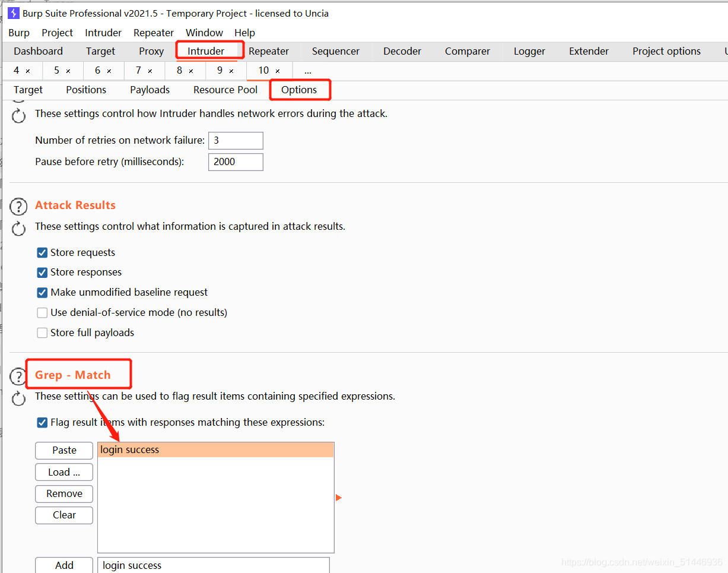Open the Payloads sub-tab
Viewport: 728px width, 573px height.
click(x=150, y=90)
